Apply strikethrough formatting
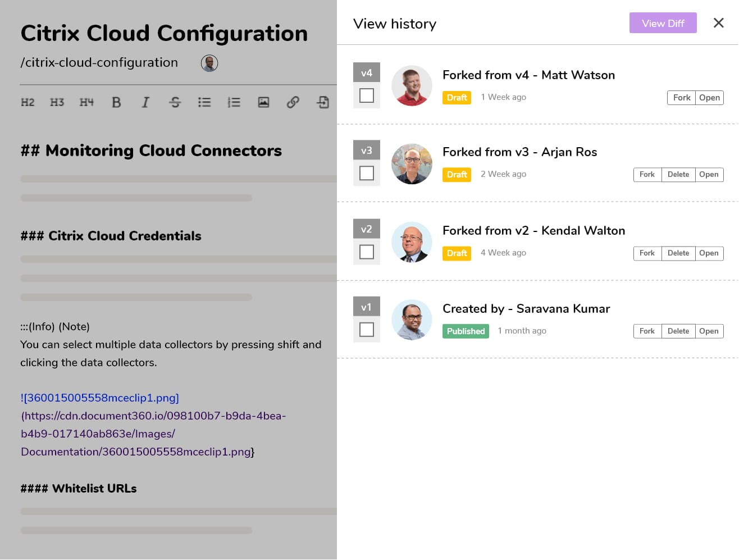 pos(175,102)
